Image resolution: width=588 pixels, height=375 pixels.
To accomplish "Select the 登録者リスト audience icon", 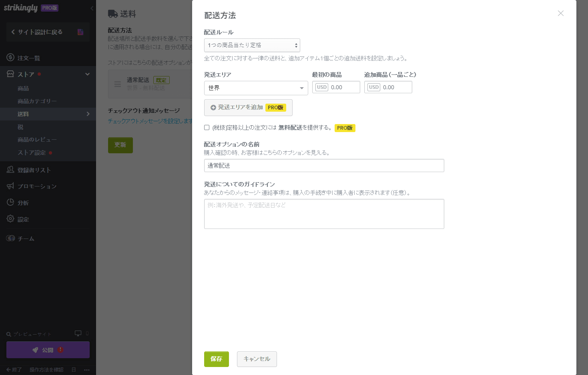I will point(10,169).
